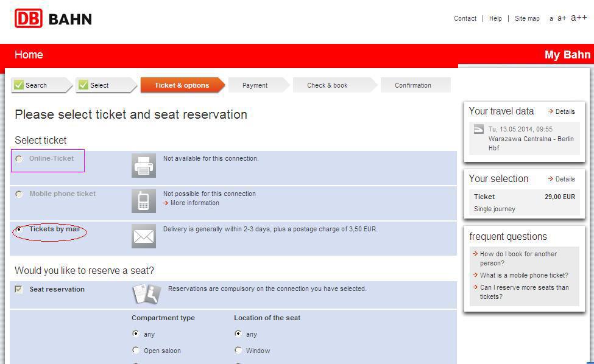Go back to the Select step
594x364 pixels.
107,85
